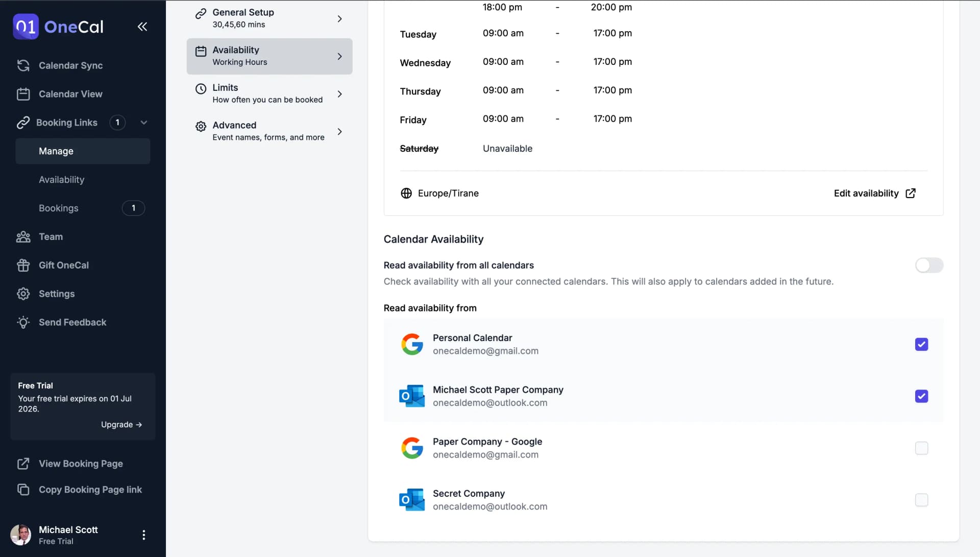Collapse Booking Links submenu chevron

tap(144, 123)
